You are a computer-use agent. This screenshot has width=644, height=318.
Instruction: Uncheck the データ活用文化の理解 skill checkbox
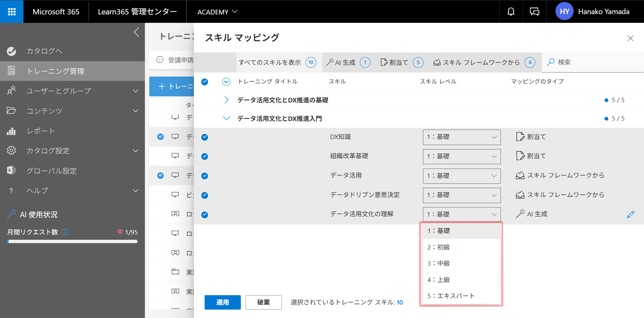(x=205, y=215)
